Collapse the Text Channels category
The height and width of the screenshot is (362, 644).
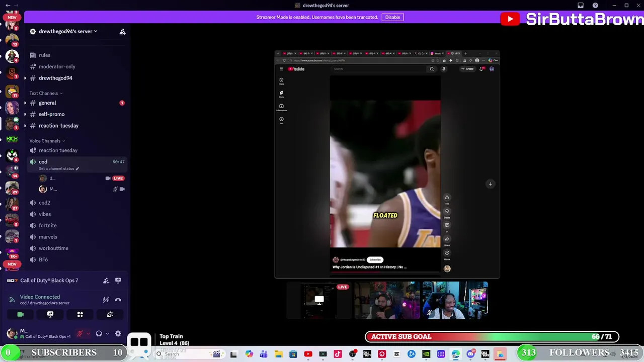pyautogui.click(x=46, y=93)
